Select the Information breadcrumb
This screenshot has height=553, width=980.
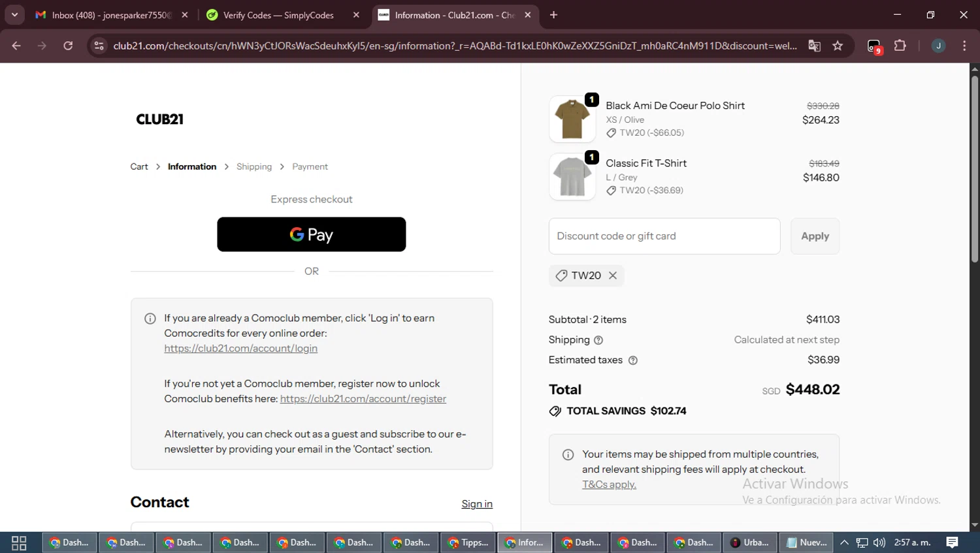pos(192,166)
